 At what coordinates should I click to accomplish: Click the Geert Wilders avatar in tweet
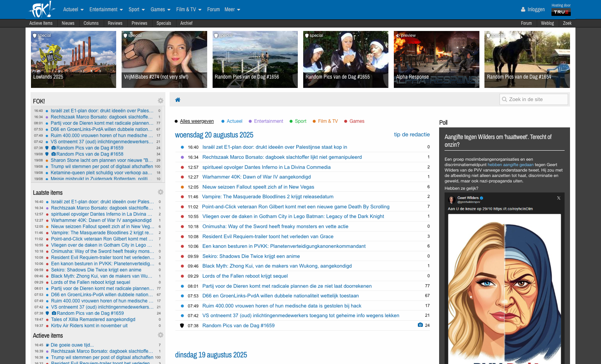point(451,200)
